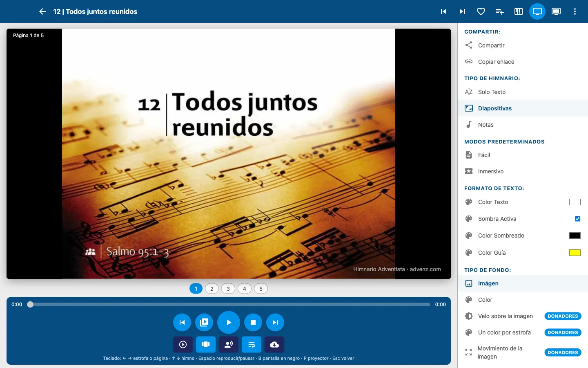This screenshot has width=588, height=368.
Task: Go back using the header arrow
Action: click(x=42, y=11)
